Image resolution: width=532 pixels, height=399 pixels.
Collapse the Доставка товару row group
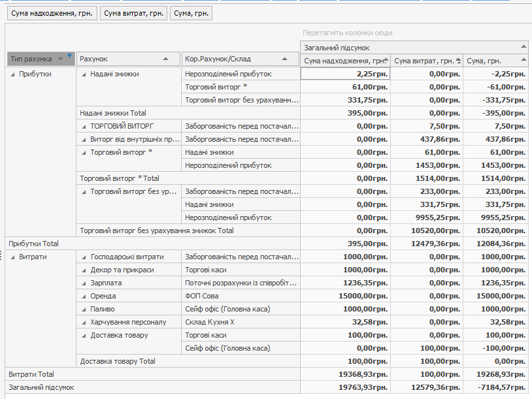84,335
